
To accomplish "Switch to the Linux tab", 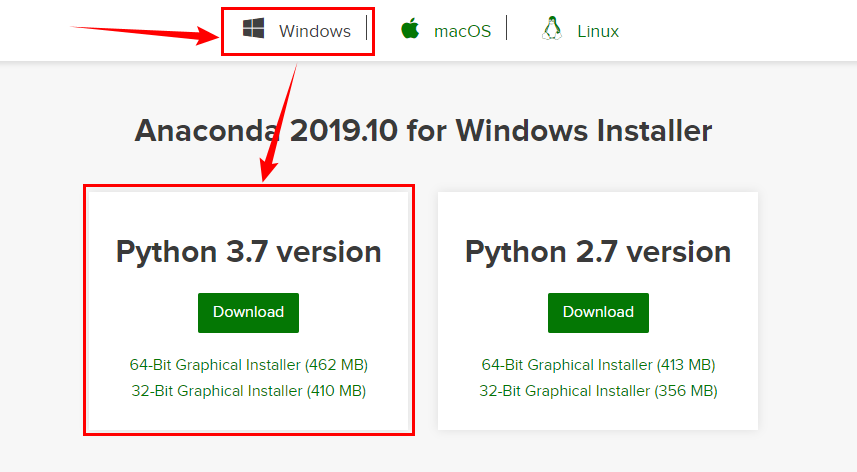I will coord(580,31).
